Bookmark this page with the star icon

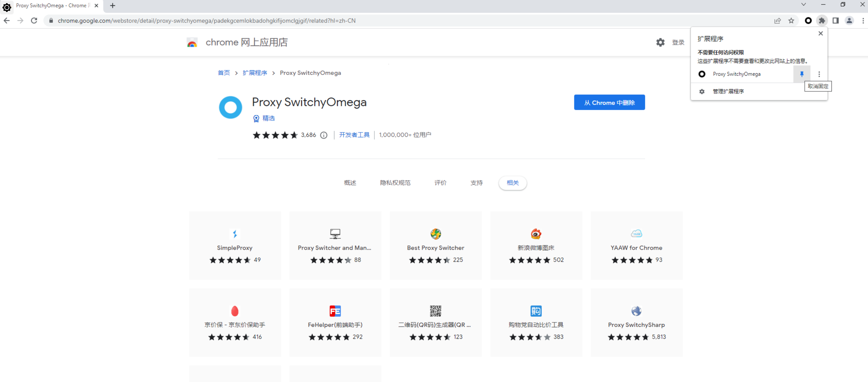click(x=791, y=21)
